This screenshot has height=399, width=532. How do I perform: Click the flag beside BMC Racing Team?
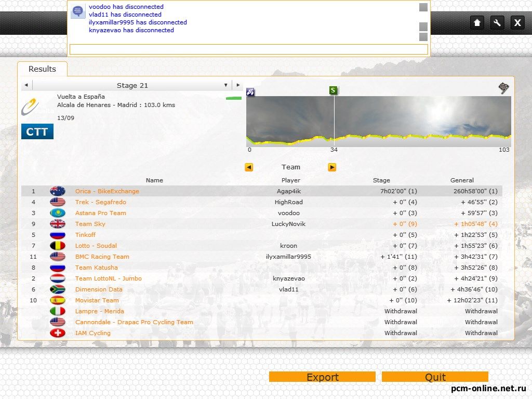[x=58, y=257]
